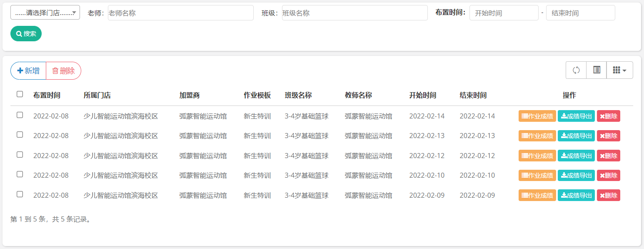This screenshot has height=249, width=644.
Task: Toggle the table card view icon
Action: [x=597, y=70]
